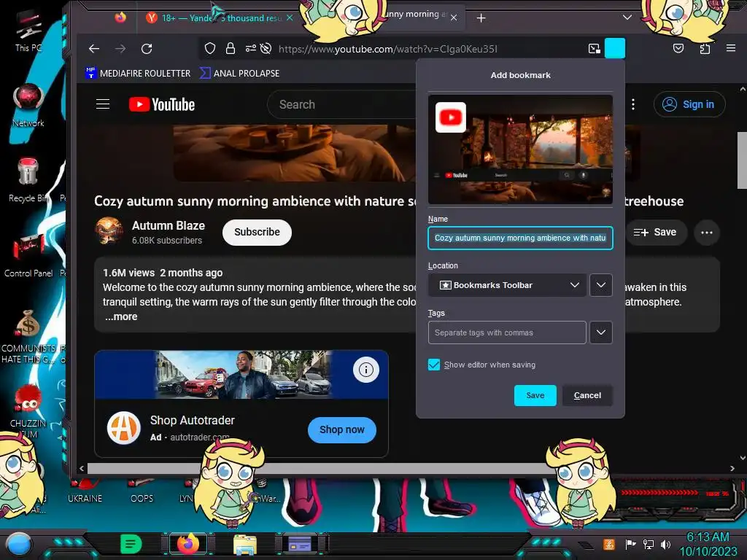Open the site permissions icon in address bar
The height and width of the screenshot is (560, 747).
(251, 49)
